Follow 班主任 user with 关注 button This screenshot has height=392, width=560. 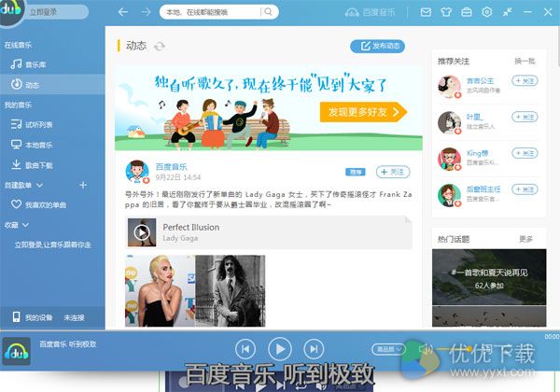click(525, 189)
